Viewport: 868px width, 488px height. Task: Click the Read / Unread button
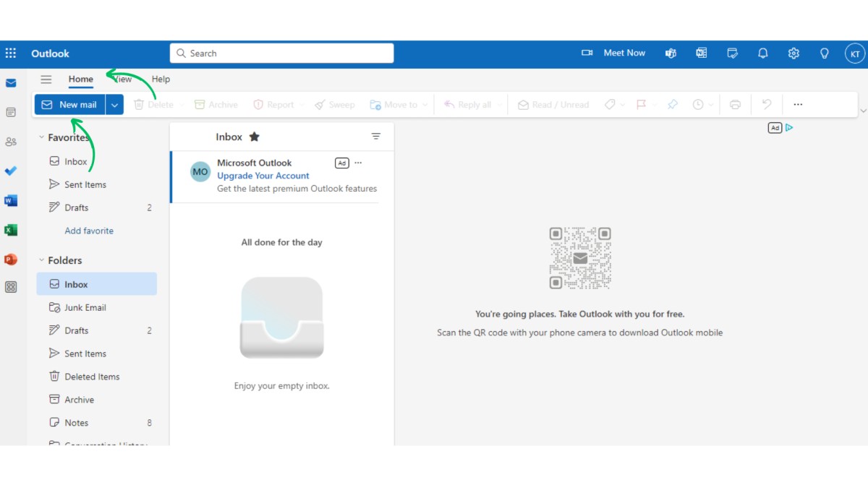coord(553,105)
